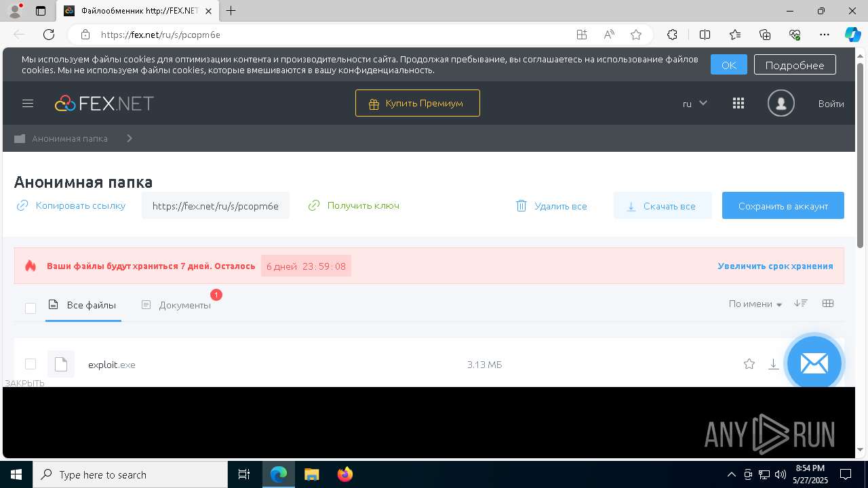Viewport: 868px width, 488px height.
Task: Open the Copilot icon in Edge
Action: coord(852,35)
